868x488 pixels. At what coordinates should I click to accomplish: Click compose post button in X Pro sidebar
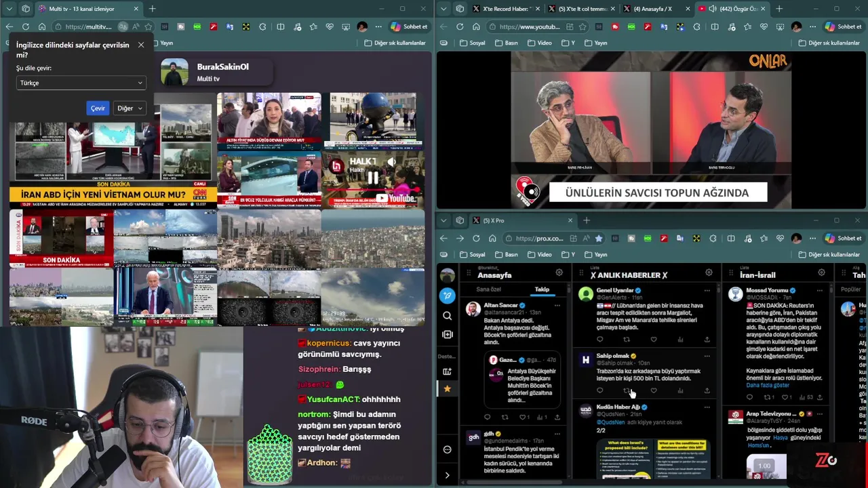[447, 296]
